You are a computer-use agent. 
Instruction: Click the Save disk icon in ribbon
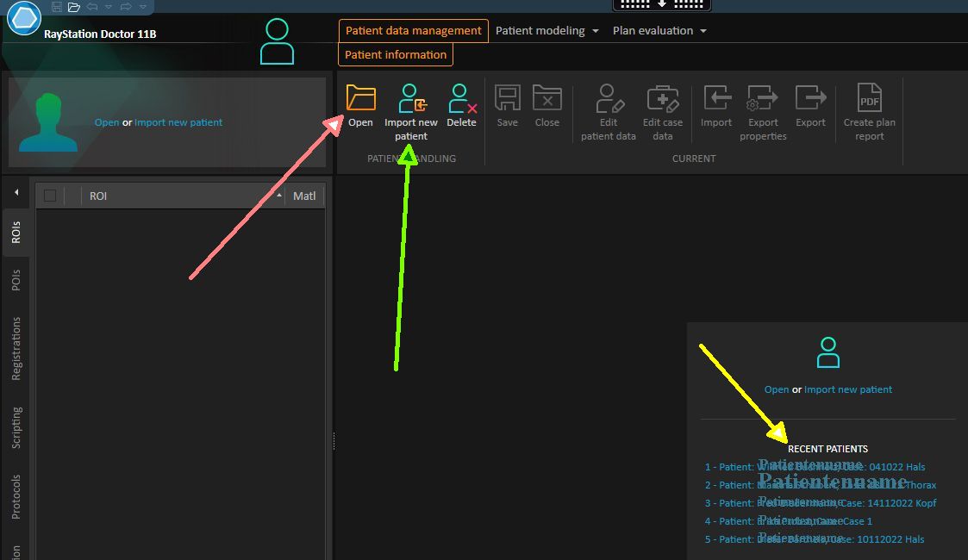[507, 98]
